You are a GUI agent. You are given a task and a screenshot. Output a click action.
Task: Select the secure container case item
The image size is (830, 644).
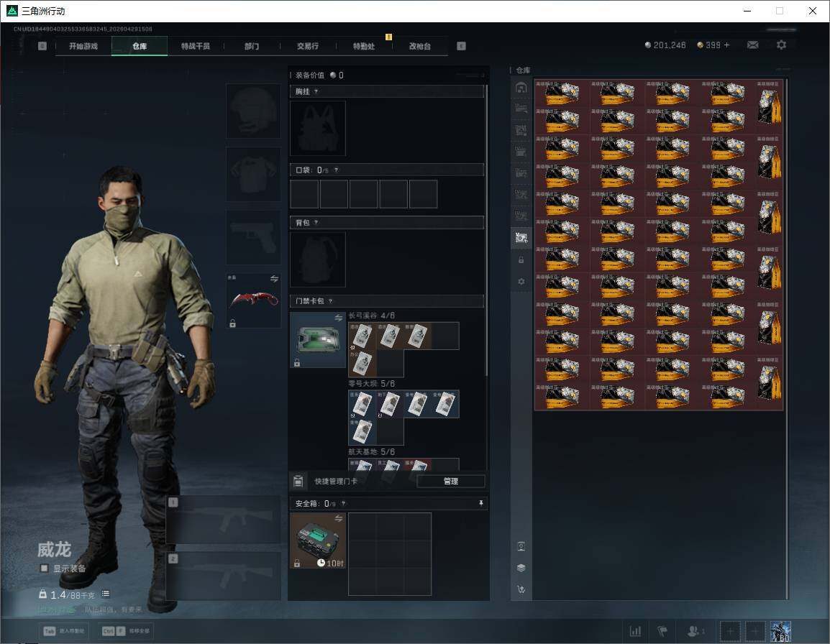point(318,540)
